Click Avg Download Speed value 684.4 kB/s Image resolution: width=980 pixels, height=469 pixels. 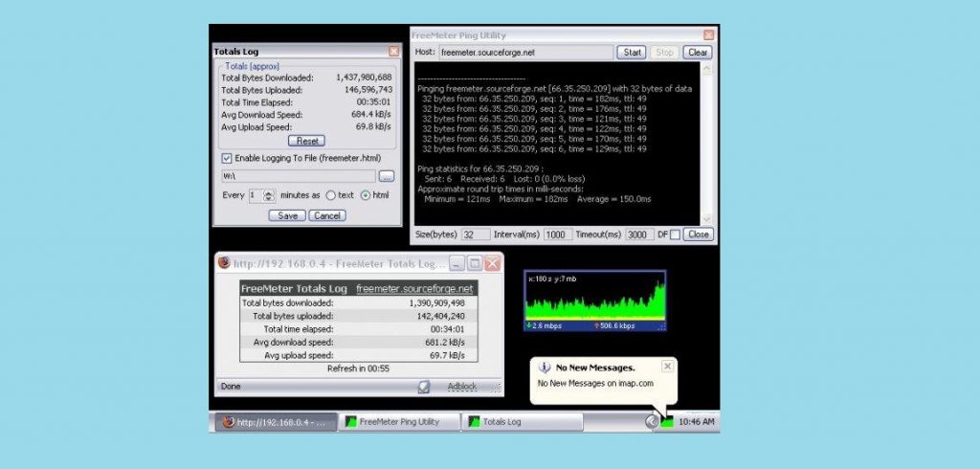tap(371, 115)
